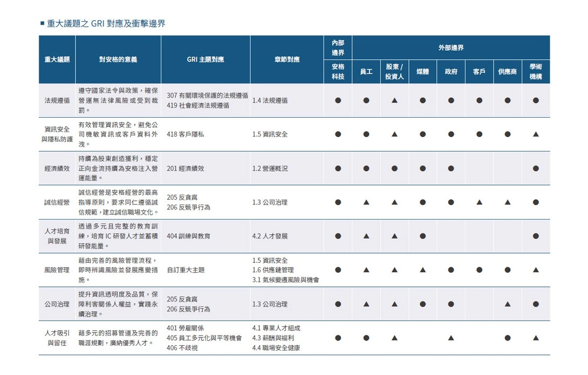Click the blue square bullet beside the title

click(x=41, y=23)
